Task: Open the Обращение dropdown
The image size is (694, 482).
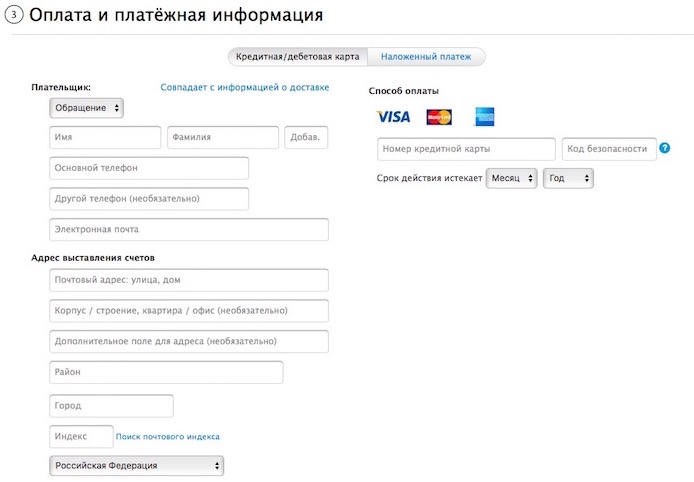Action: coord(86,107)
